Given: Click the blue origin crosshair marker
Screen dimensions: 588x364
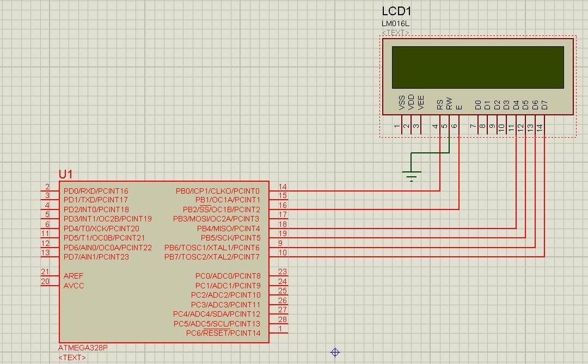Looking at the screenshot, I should (335, 353).
